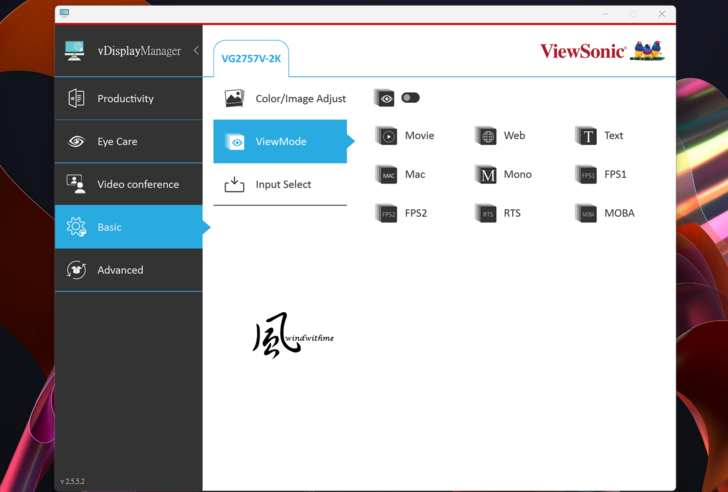
Task: Open Color/Image Adjust submenu
Action: coord(284,99)
